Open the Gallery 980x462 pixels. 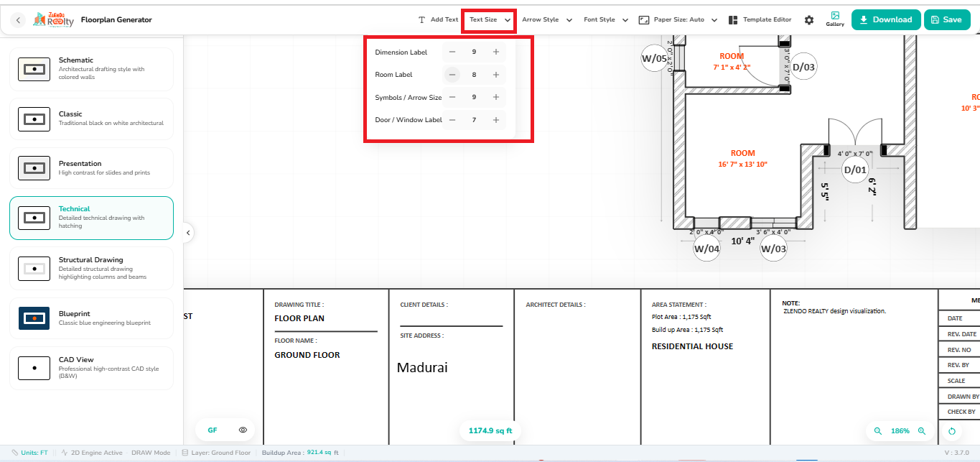[835, 19]
